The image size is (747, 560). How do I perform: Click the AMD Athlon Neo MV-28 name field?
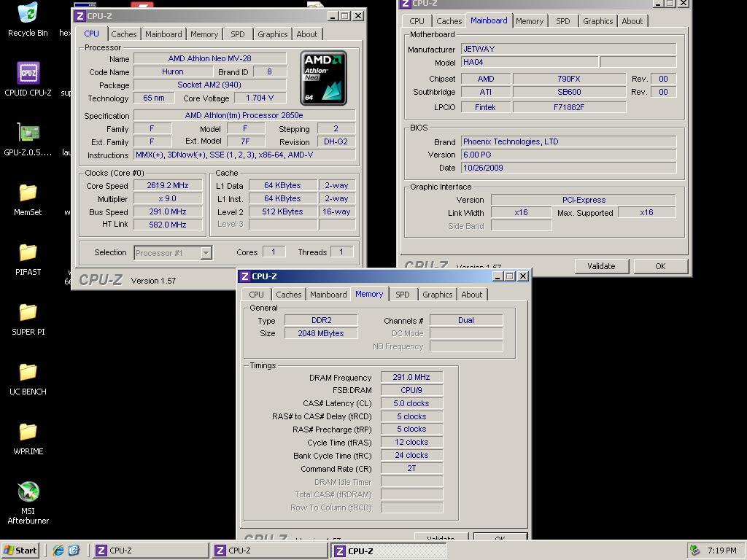pyautogui.click(x=209, y=58)
